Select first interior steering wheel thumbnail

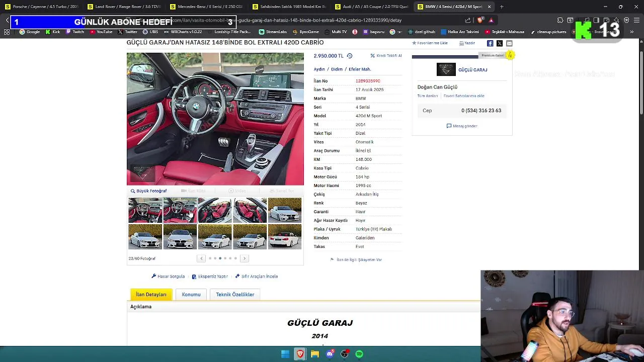[145, 210]
